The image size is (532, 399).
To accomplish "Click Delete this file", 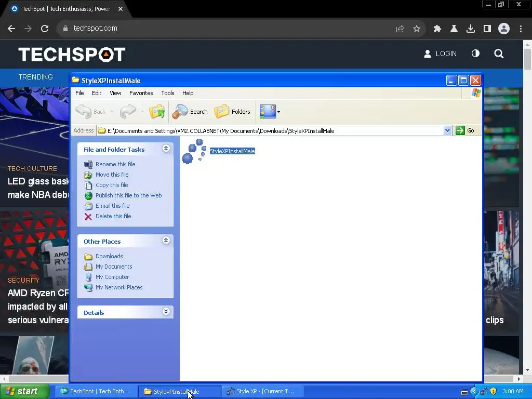I will pyautogui.click(x=113, y=216).
